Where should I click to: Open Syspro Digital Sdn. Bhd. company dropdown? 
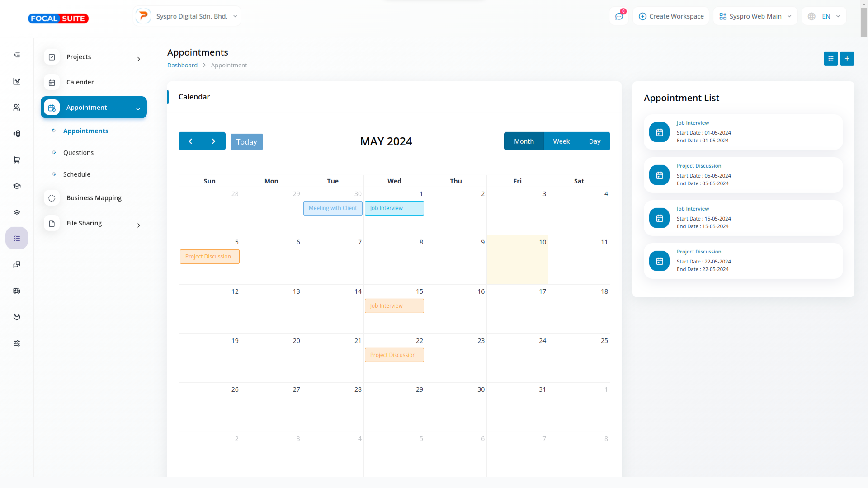pos(187,16)
